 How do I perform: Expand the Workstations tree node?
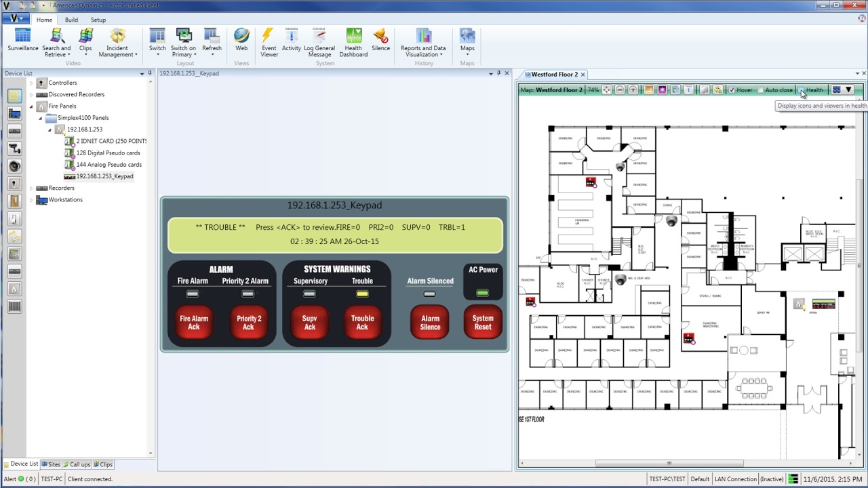click(x=31, y=200)
